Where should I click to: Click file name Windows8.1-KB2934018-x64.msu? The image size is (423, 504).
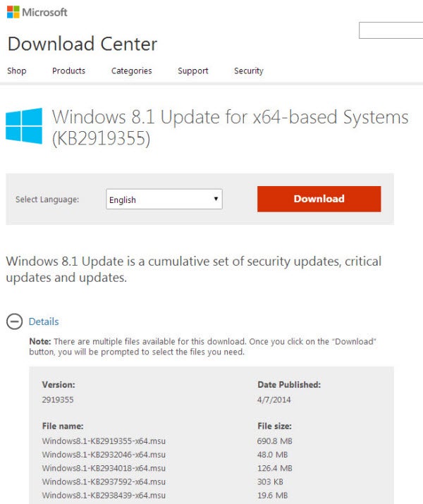click(104, 468)
